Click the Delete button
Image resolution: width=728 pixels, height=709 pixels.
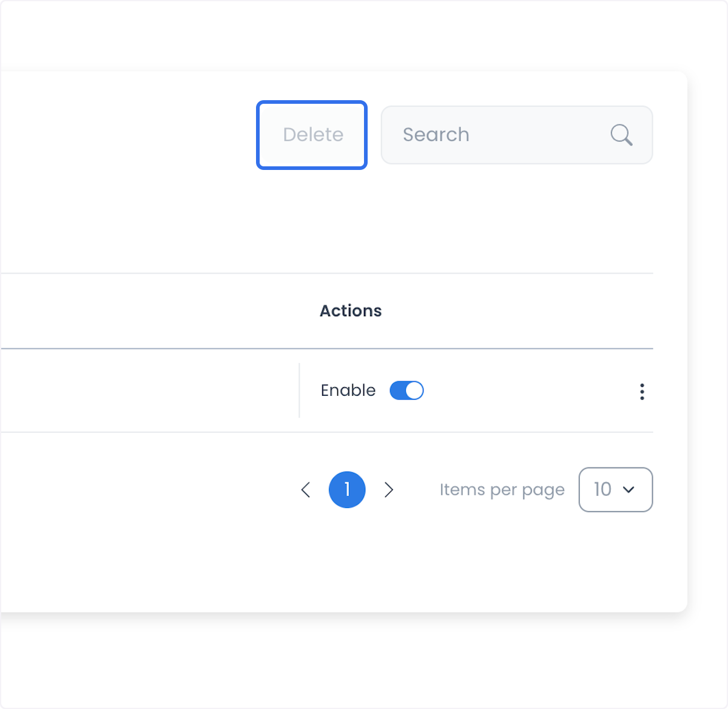312,135
